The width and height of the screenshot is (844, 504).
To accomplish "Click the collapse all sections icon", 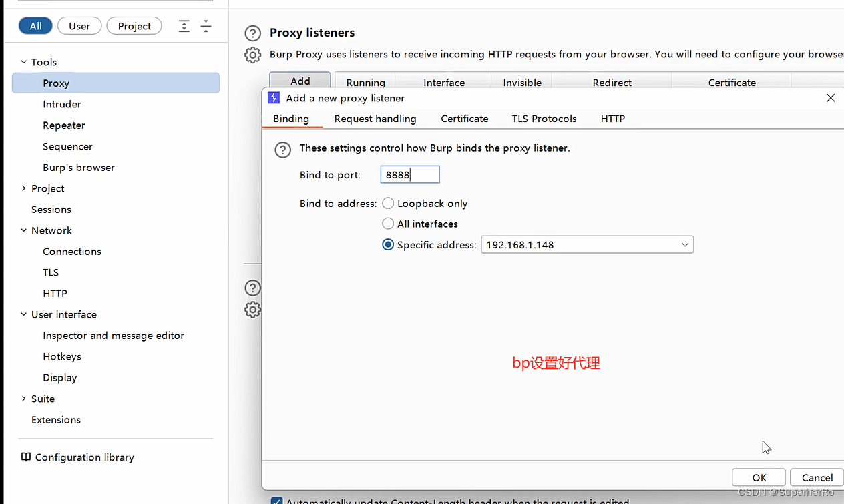I will 206,26.
